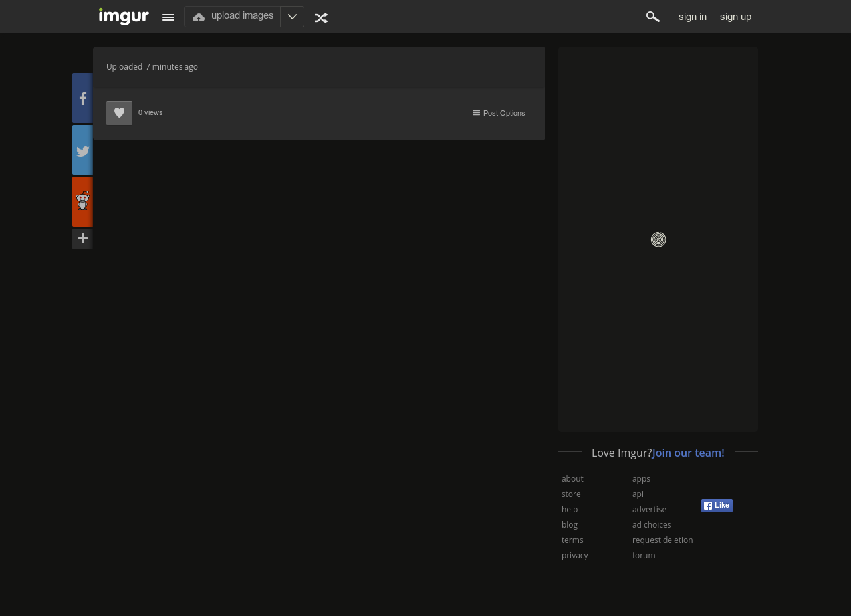Click the imgur logo
The height and width of the screenshot is (616, 851).
(124, 16)
